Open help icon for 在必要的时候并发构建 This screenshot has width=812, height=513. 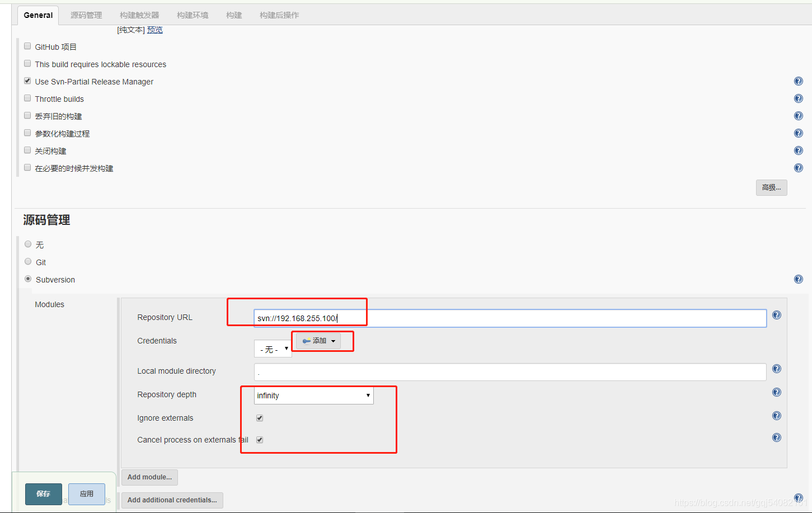[799, 168]
